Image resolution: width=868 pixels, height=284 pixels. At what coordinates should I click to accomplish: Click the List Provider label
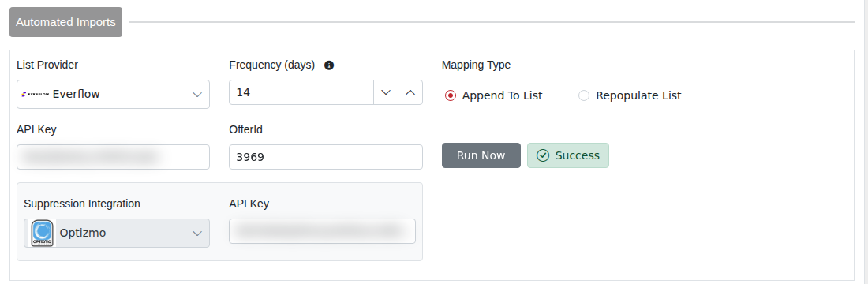click(47, 65)
